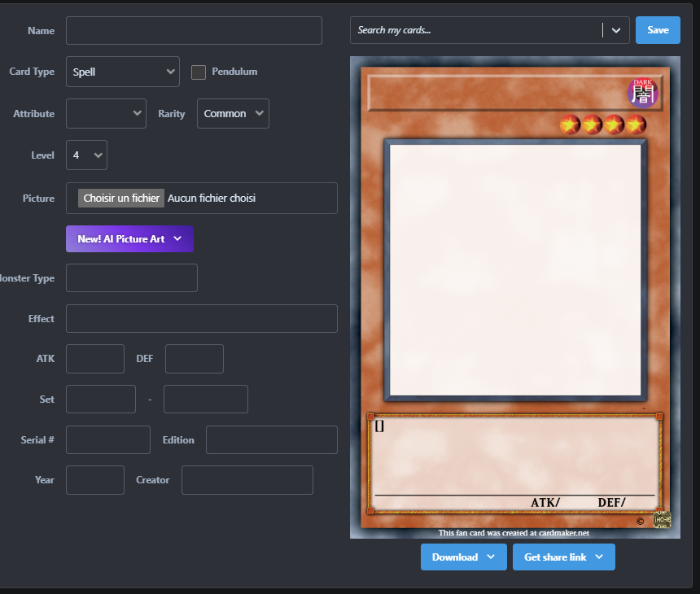Click the Creator input field
The image size is (700, 594).
click(x=247, y=480)
